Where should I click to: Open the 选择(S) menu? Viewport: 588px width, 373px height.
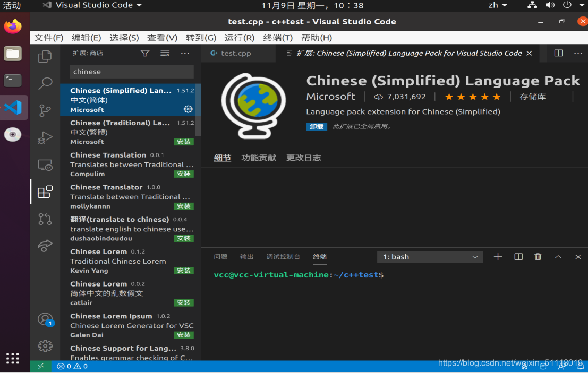click(x=124, y=38)
